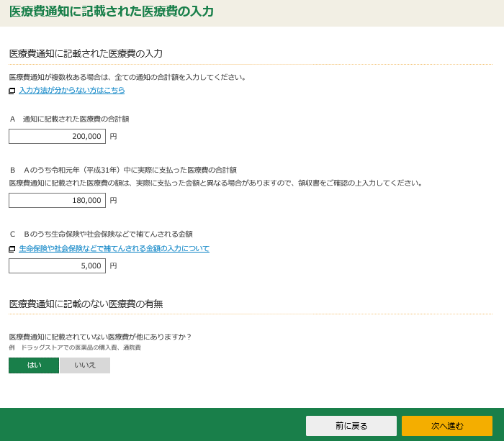Click label C Bのうち生命保険や社会保険などで補てんされる金額
The width and height of the screenshot is (504, 441).
101,234
